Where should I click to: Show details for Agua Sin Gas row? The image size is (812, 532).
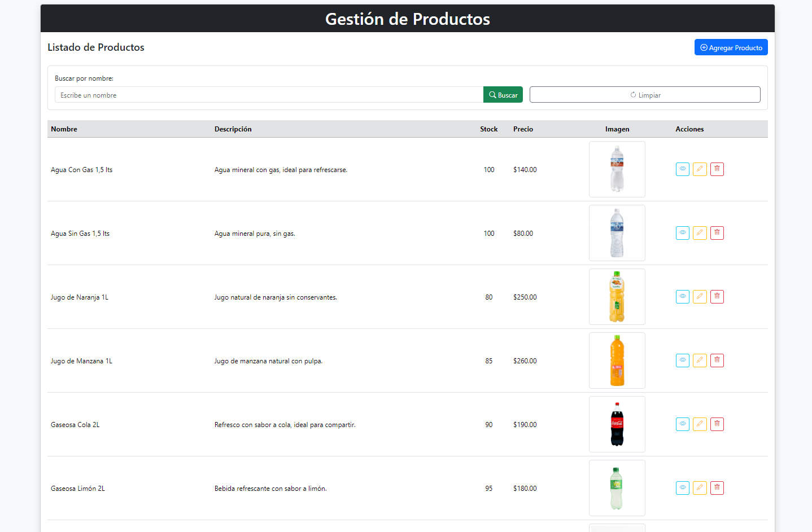pos(682,233)
